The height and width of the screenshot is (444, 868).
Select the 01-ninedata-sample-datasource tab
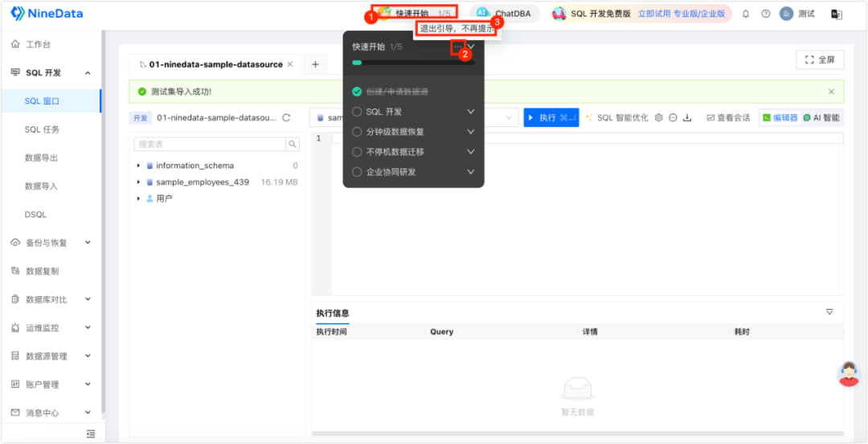216,64
